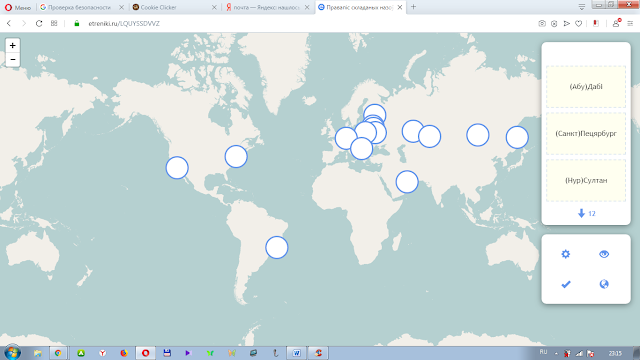Screen dimensions: 640x360
Task: Switch to the почта — Яндекс tab
Action: tap(267, 7)
